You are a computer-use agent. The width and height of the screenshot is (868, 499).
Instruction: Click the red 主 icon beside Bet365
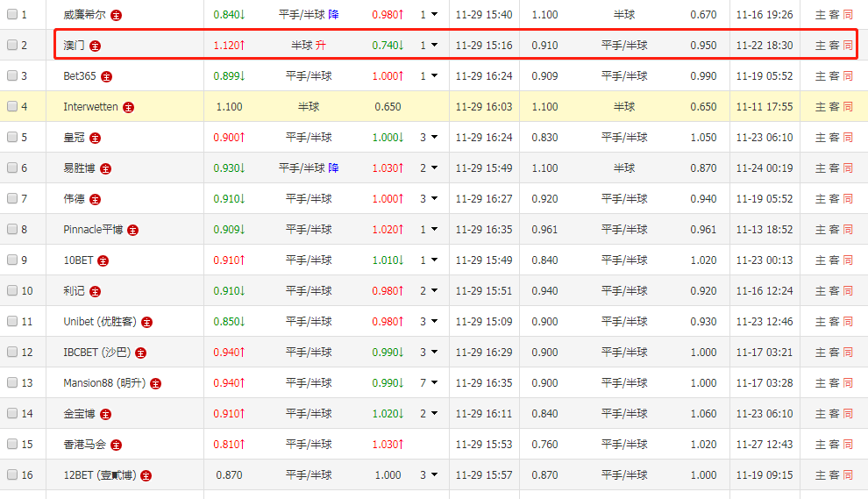coord(107,77)
